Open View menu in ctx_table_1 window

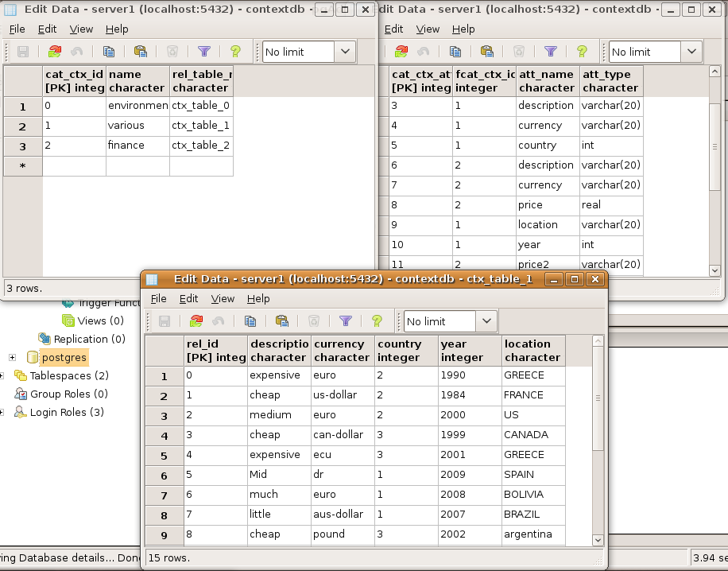pos(223,299)
